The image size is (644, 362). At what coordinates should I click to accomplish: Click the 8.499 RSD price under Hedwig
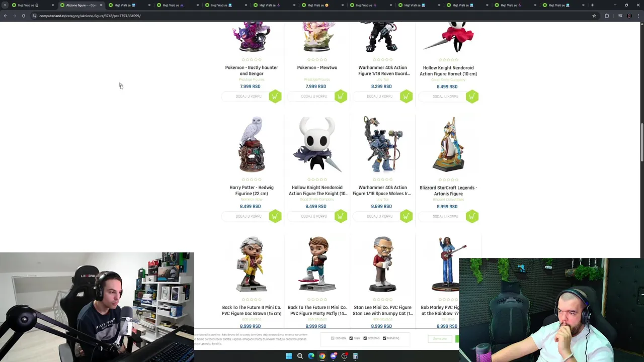[250, 206]
